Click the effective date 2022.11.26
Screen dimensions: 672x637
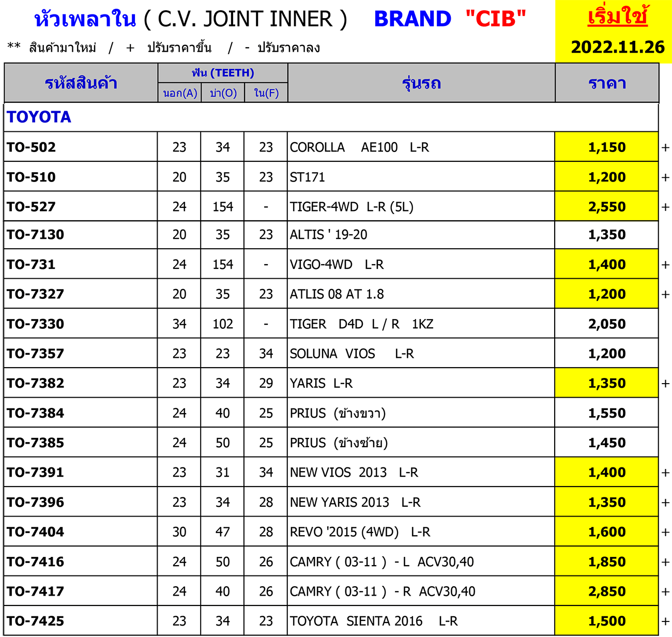coord(618,47)
